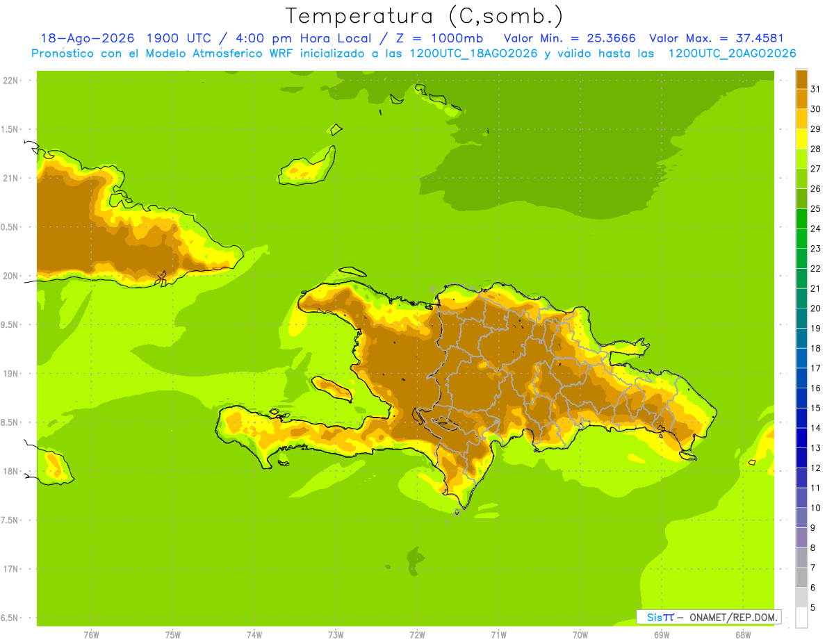Viewport: 834px width, 644px height.
Task: Click the '72W' longitude label
Action: tap(417, 635)
